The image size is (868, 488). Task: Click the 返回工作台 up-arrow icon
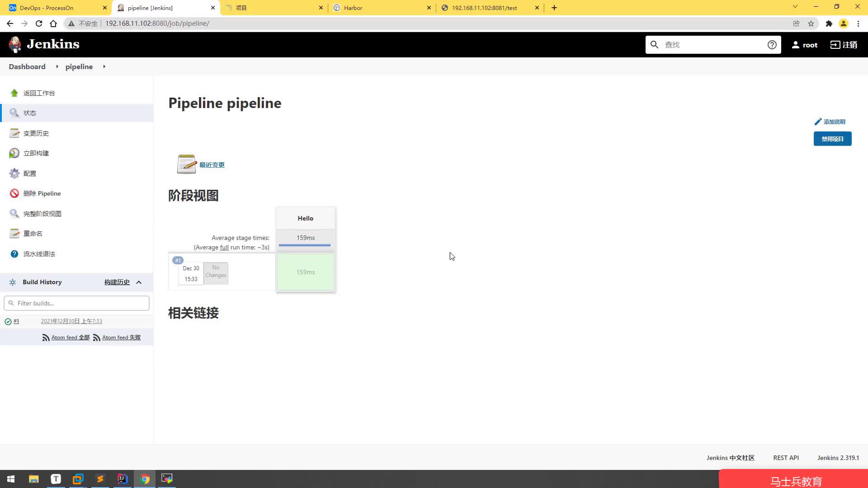tap(14, 93)
